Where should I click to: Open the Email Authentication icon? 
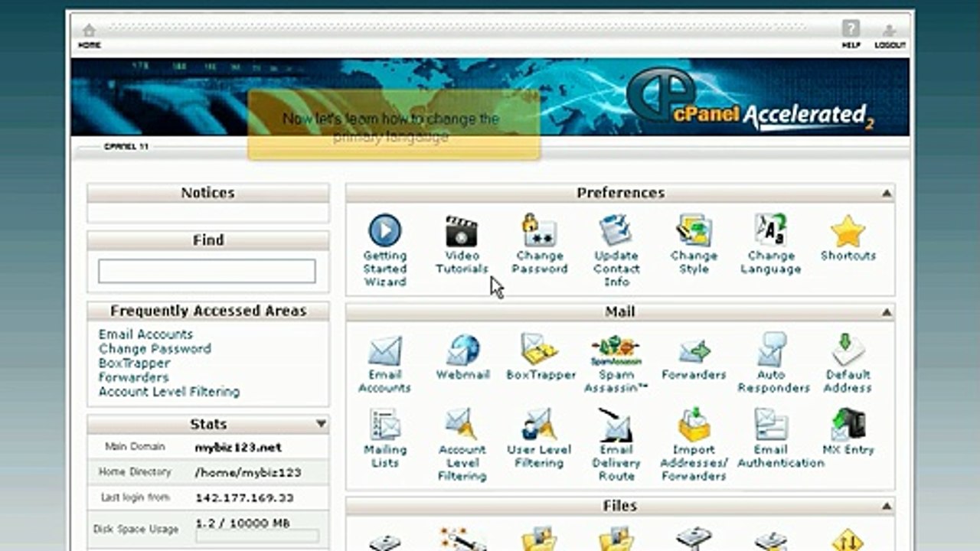[x=771, y=425]
